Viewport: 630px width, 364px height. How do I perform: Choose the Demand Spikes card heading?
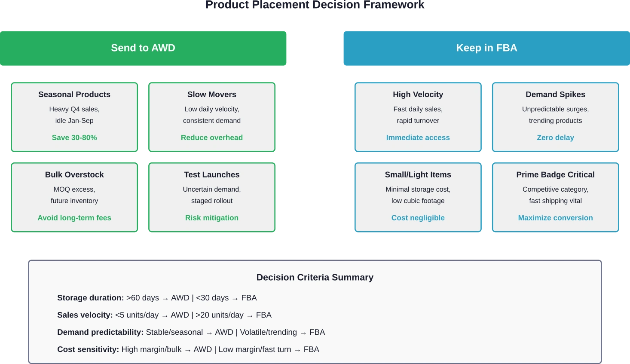pos(555,95)
